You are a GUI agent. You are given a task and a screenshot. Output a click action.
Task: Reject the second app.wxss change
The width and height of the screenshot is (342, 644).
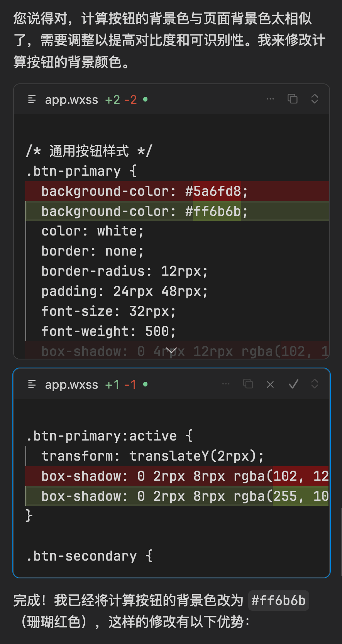pyautogui.click(x=270, y=384)
